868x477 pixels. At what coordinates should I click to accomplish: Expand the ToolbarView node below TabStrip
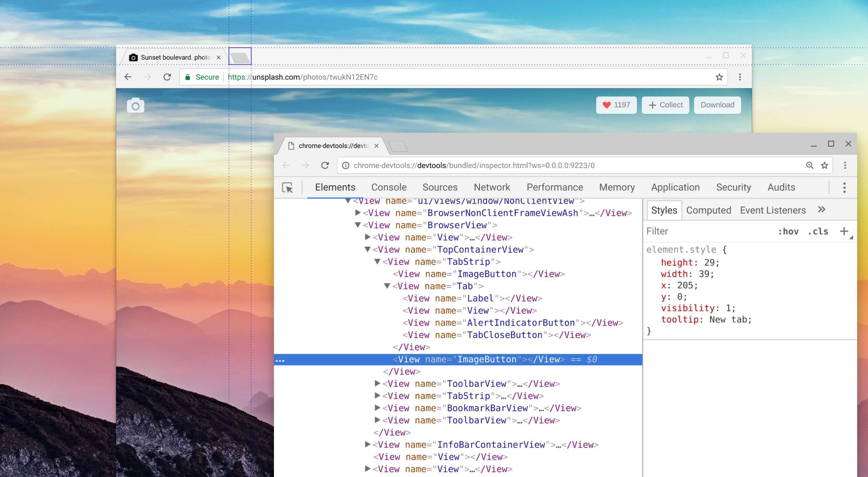point(377,383)
